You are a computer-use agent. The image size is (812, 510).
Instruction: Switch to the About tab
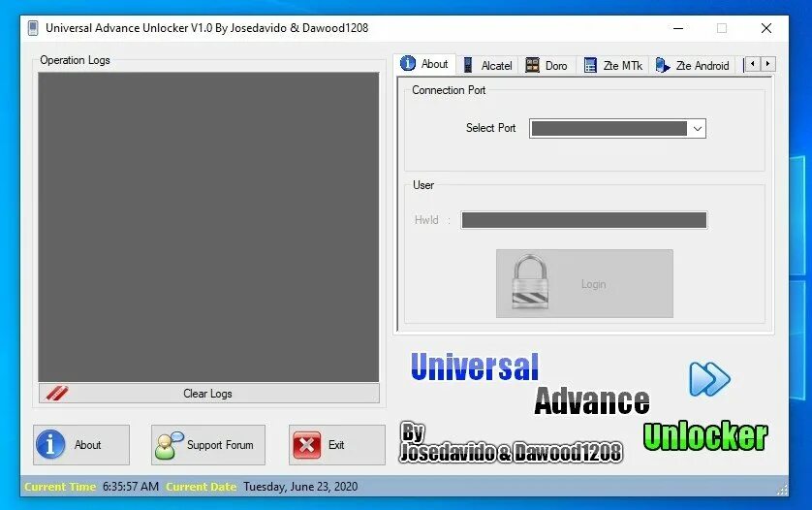[424, 64]
